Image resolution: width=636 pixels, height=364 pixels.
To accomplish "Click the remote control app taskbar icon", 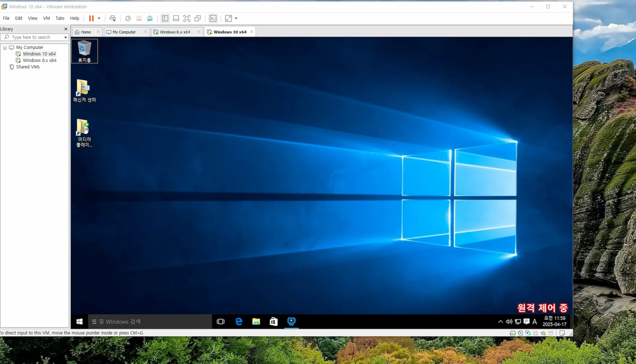I will tap(291, 322).
